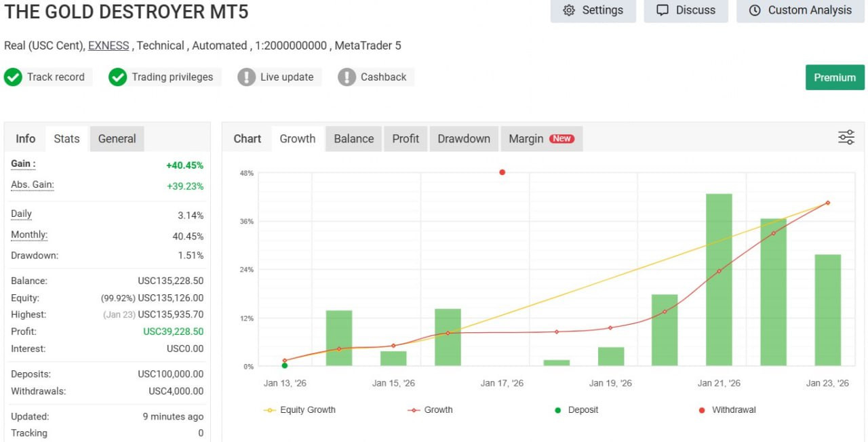Click the red withdrawal marker on chart
Viewport: 868px width, 442px height.
tap(502, 172)
